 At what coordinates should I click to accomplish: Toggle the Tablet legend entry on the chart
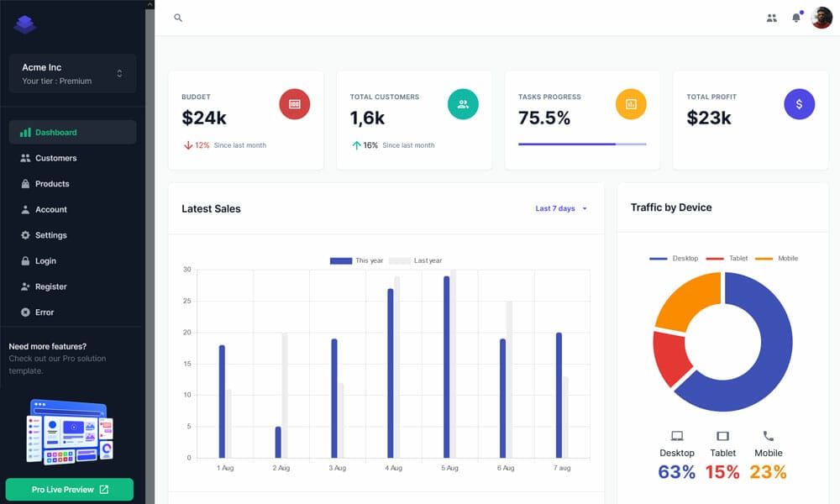[x=727, y=258]
